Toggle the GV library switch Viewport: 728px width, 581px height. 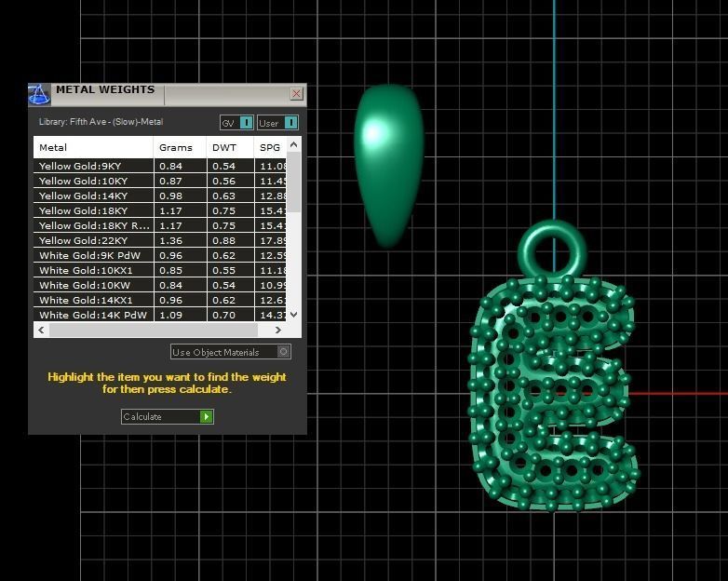pos(236,123)
